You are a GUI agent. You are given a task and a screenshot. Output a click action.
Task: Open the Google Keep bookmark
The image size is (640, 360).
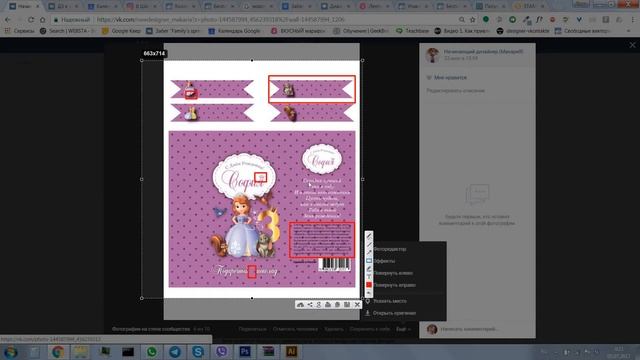[120, 31]
